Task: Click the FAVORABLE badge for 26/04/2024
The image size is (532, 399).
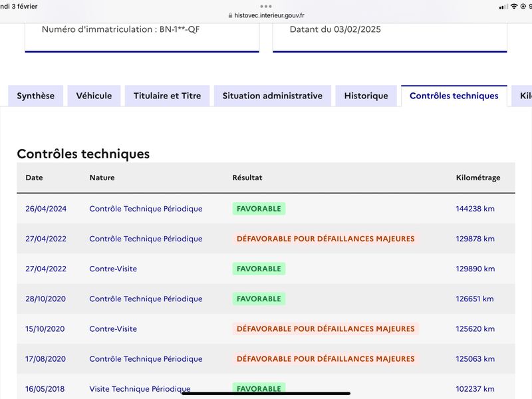Action: tap(259, 209)
